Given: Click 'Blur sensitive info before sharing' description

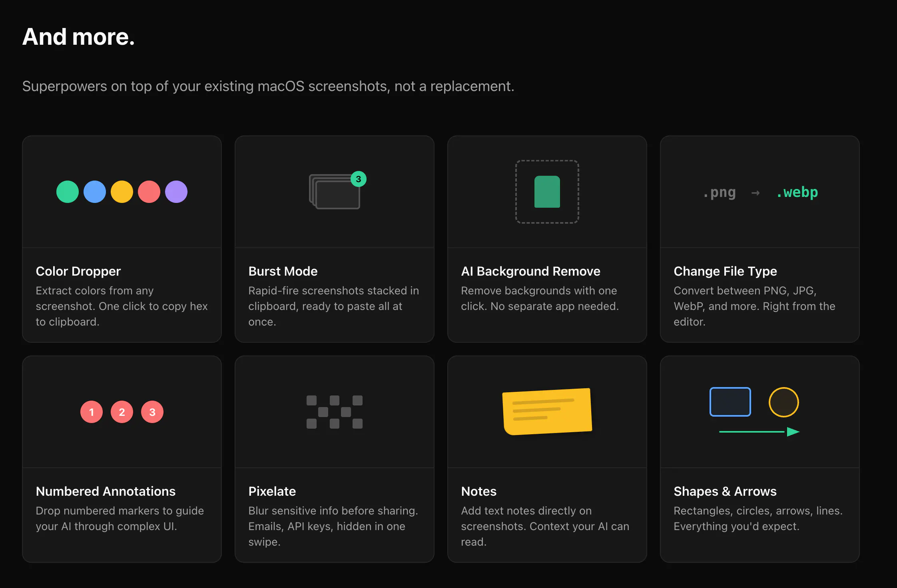Looking at the screenshot, I should pos(333,526).
